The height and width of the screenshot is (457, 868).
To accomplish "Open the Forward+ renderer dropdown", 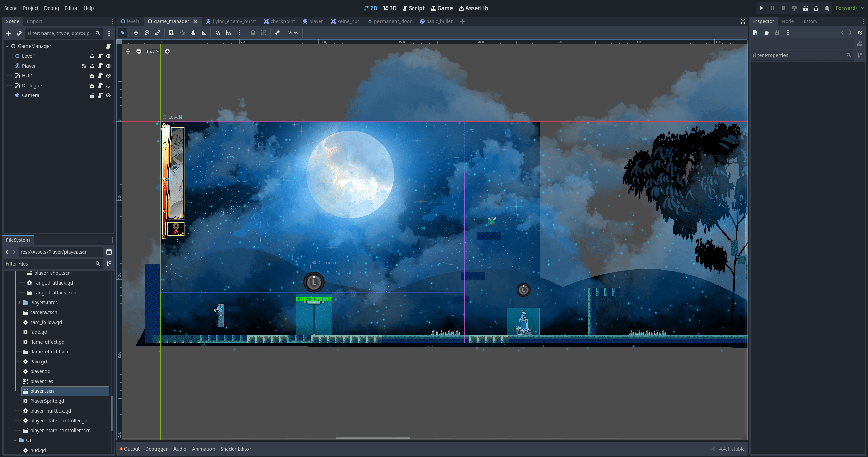I will [850, 8].
